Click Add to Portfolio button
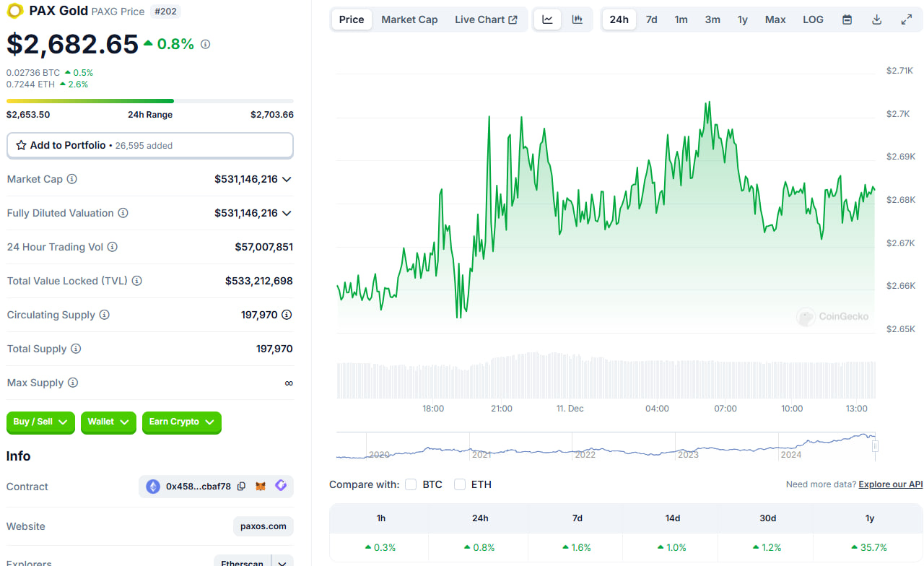 pos(150,145)
